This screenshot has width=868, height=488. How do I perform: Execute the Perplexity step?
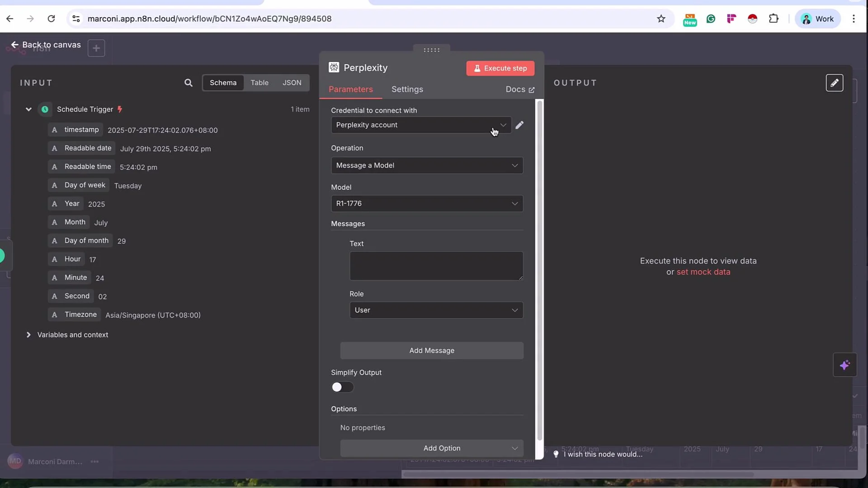coord(500,68)
